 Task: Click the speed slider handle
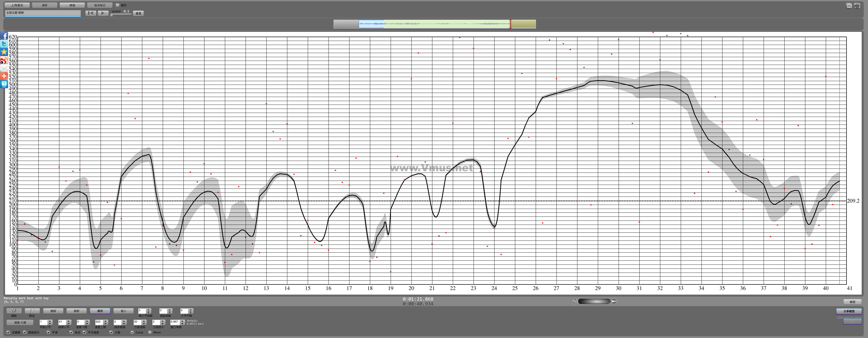pos(111,14)
